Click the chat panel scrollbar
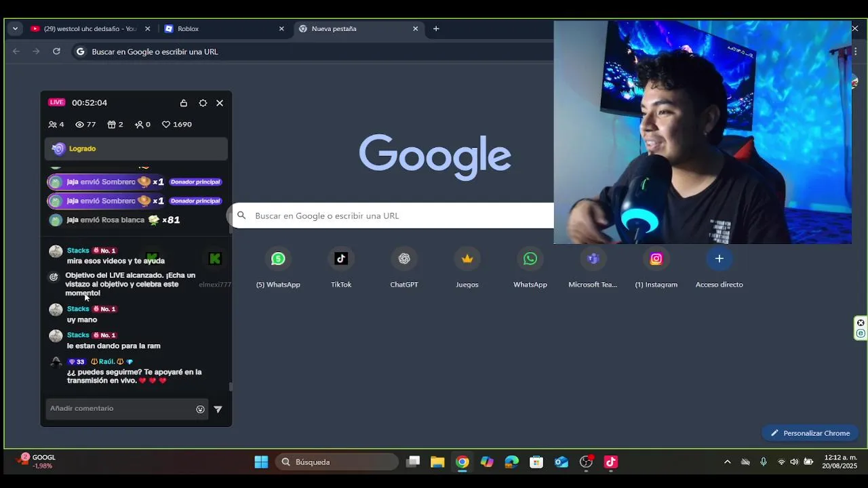868x488 pixels. pos(231,387)
